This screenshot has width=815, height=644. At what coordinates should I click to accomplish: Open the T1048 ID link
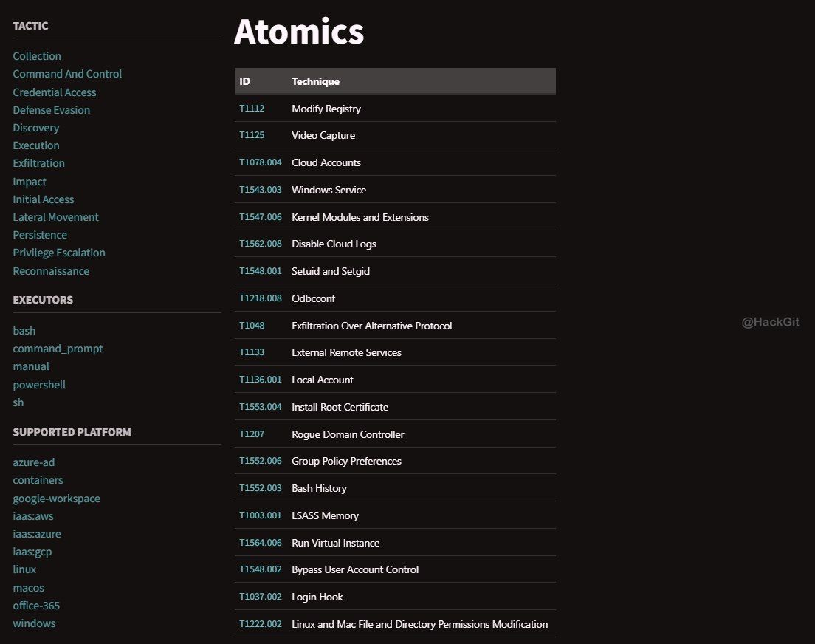252,325
